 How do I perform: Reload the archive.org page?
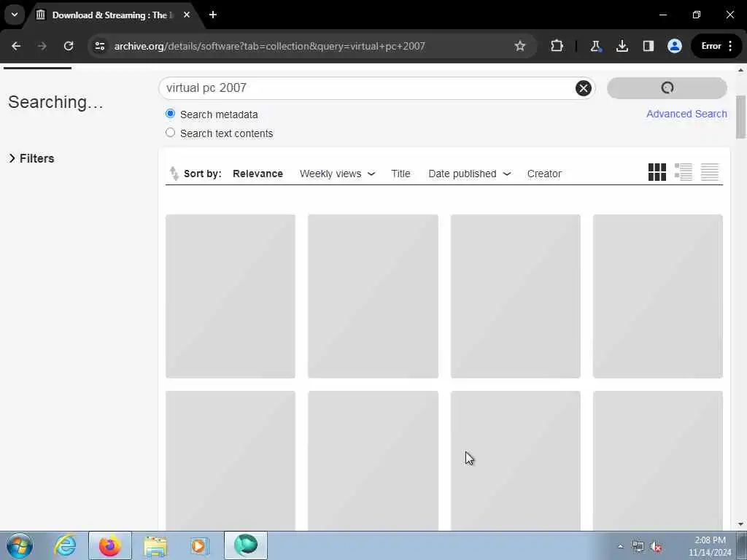pyautogui.click(x=69, y=46)
